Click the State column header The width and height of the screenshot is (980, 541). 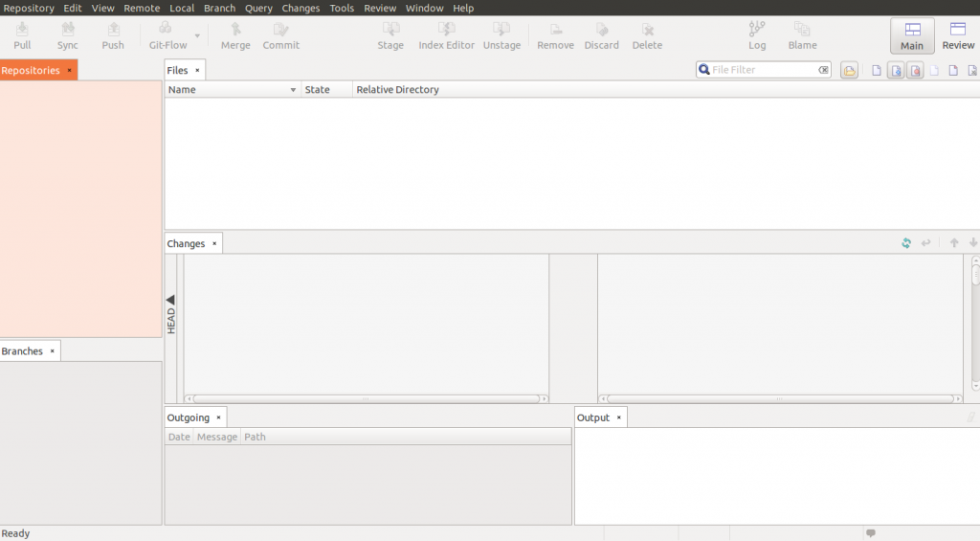click(317, 90)
